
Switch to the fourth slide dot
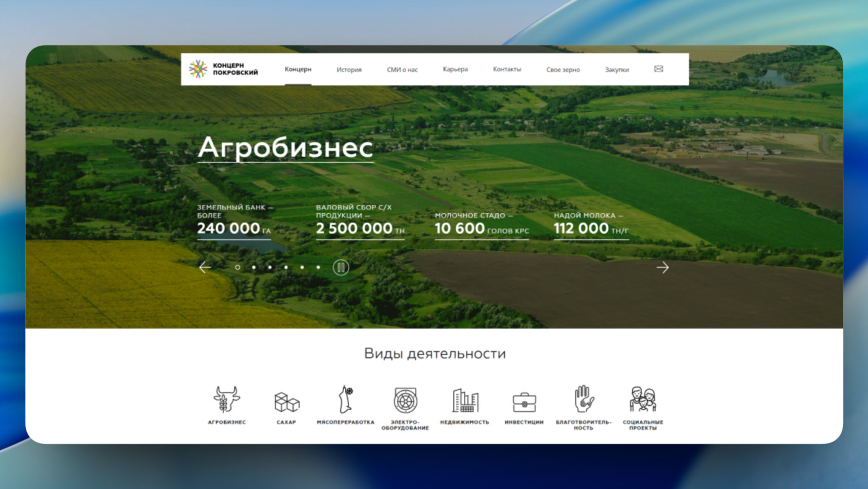pyautogui.click(x=286, y=267)
